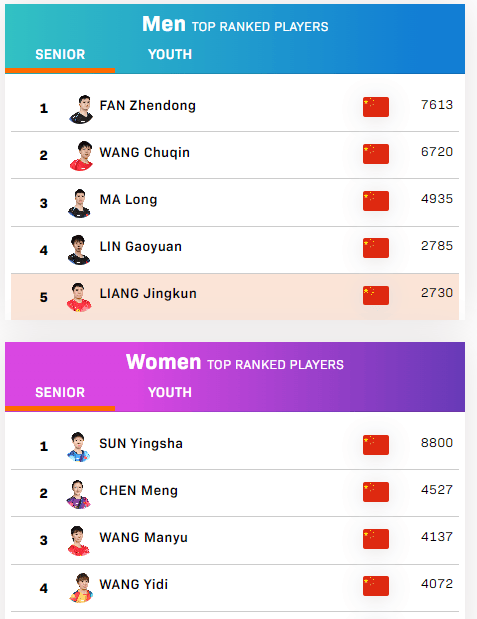Switch to the Women YOUTH tab
477x619 pixels.
(170, 392)
